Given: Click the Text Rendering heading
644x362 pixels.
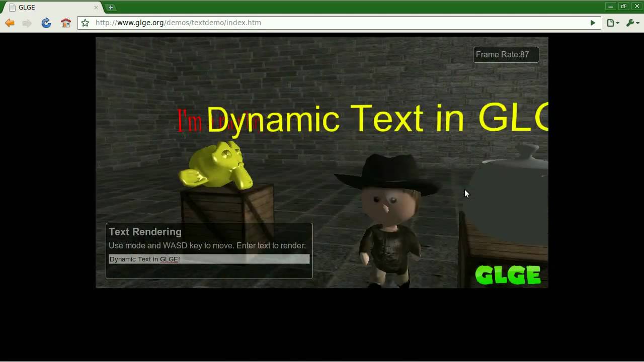Looking at the screenshot, I should pos(145,232).
